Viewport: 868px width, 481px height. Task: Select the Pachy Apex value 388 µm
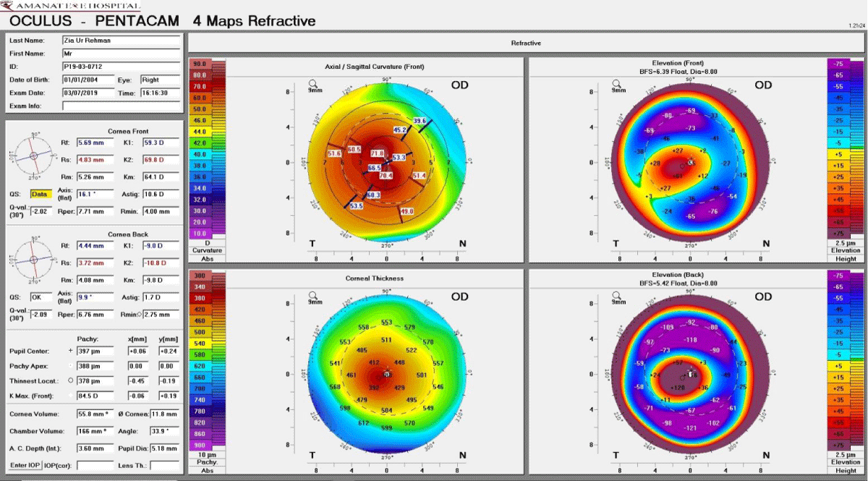pos(95,366)
